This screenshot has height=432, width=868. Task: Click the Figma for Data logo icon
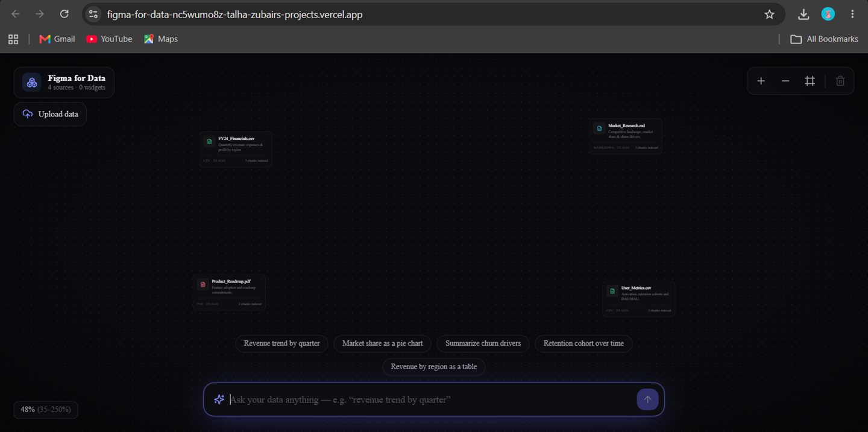(32, 82)
